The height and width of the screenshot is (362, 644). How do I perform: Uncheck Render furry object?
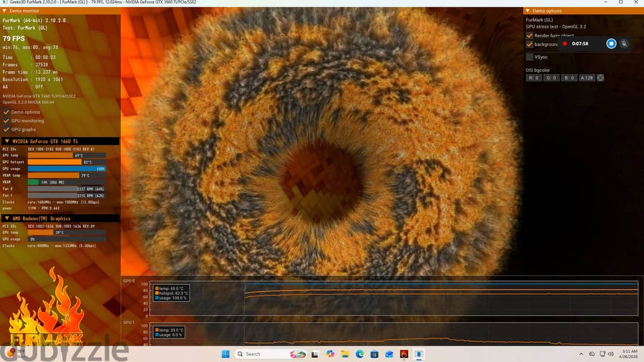(529, 36)
